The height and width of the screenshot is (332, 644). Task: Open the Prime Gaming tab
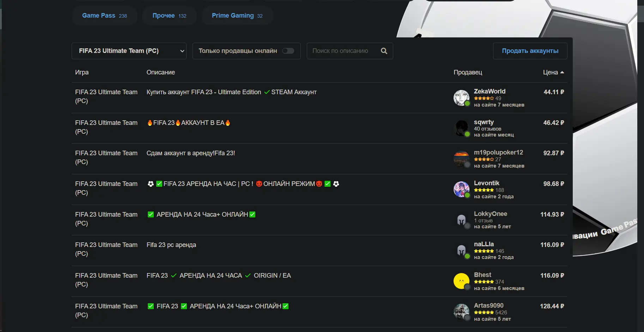pyautogui.click(x=237, y=16)
